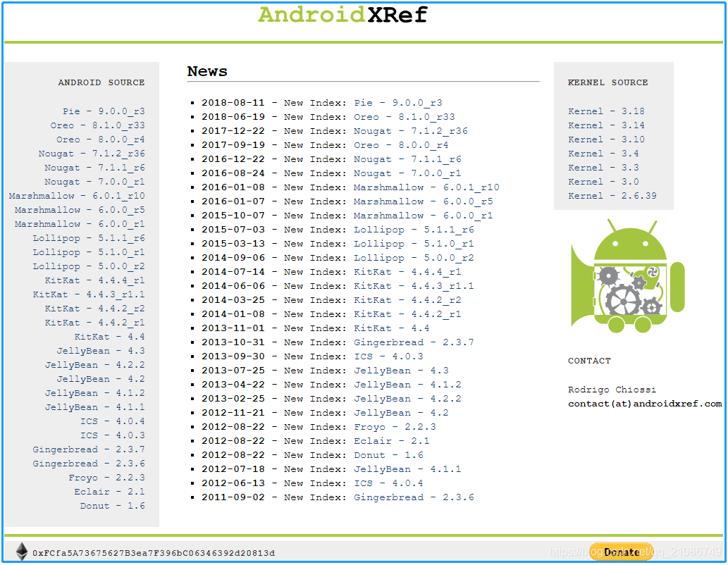Click the News heading

(207, 71)
